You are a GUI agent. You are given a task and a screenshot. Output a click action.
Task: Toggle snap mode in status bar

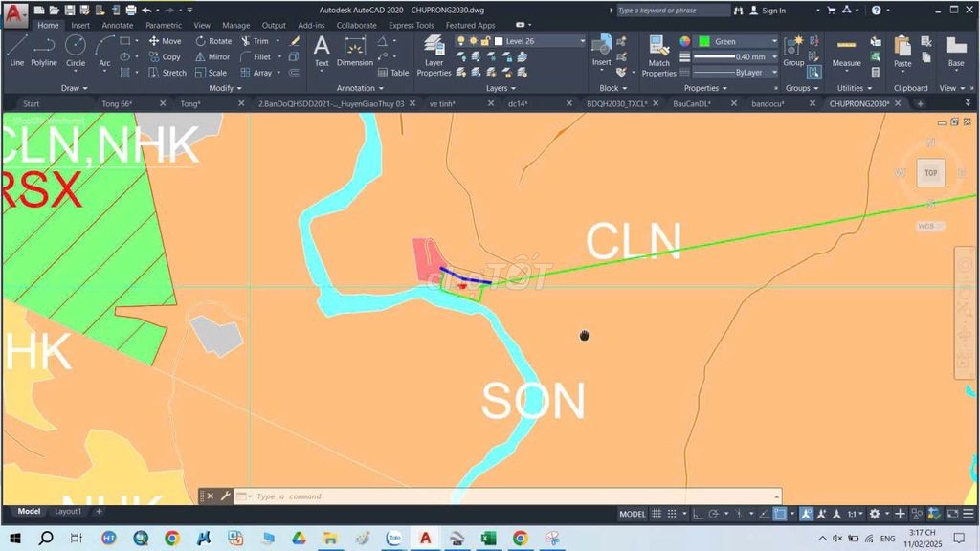672,514
